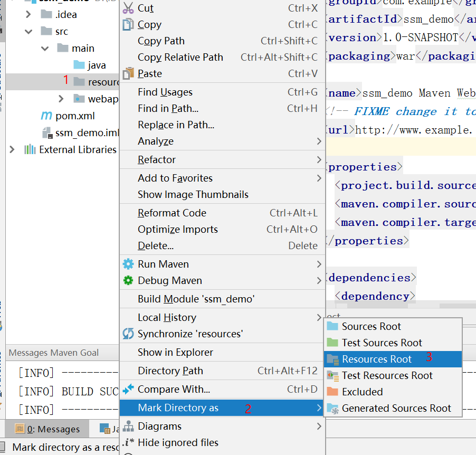Choose Optimize Imports menu entry
This screenshot has height=455, width=476.
click(222, 229)
